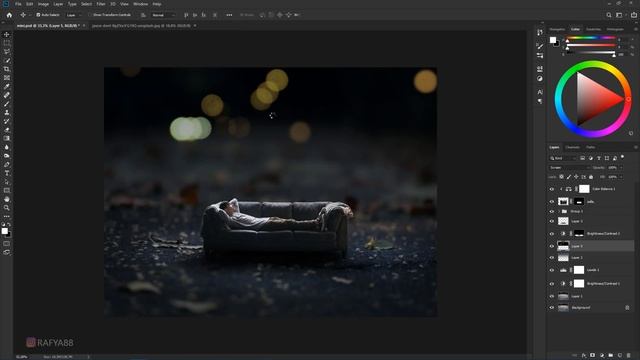This screenshot has height=360, width=640.
Task: Open the layer Kind filter dropdown
Action: click(x=562, y=158)
